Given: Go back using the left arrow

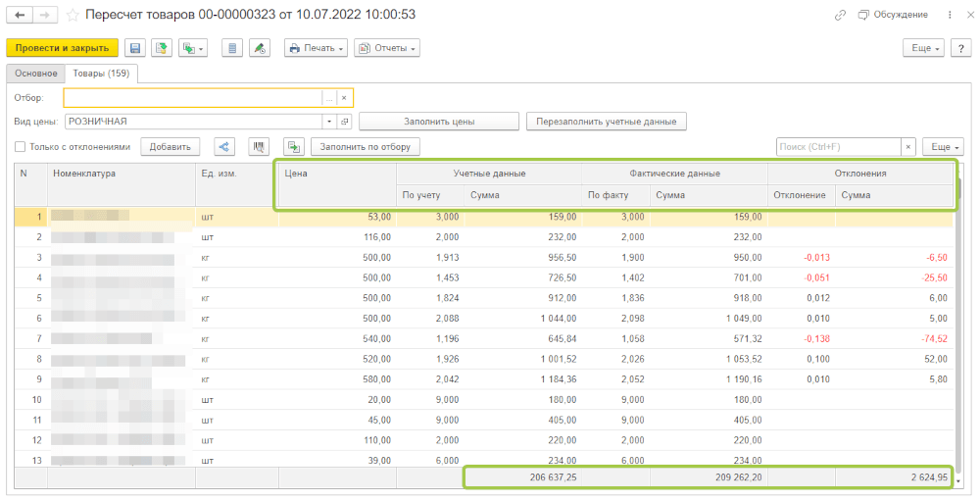Looking at the screenshot, I should coord(20,15).
